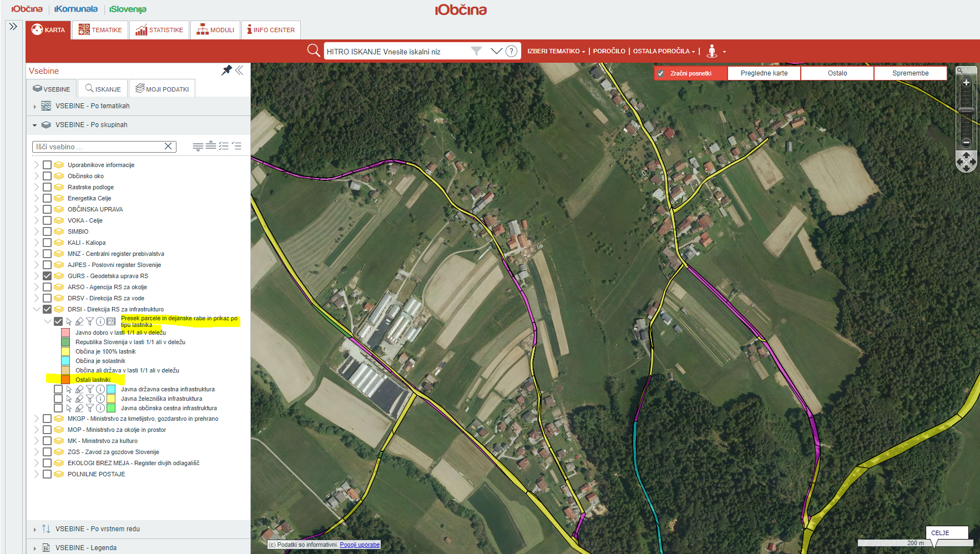Click the map zoom slider handle
Viewport: 980px width, 554px height.
966,111
